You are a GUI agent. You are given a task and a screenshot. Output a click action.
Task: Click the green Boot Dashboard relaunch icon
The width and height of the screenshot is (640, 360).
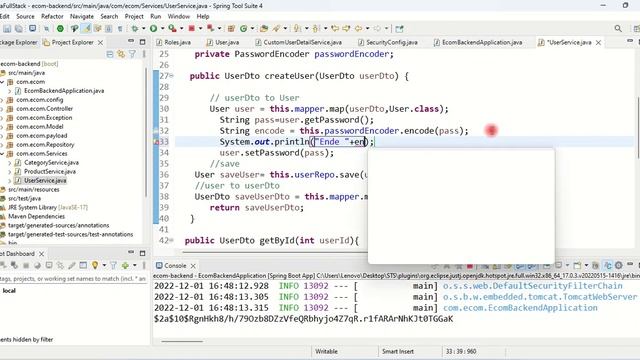(x=60, y=29)
